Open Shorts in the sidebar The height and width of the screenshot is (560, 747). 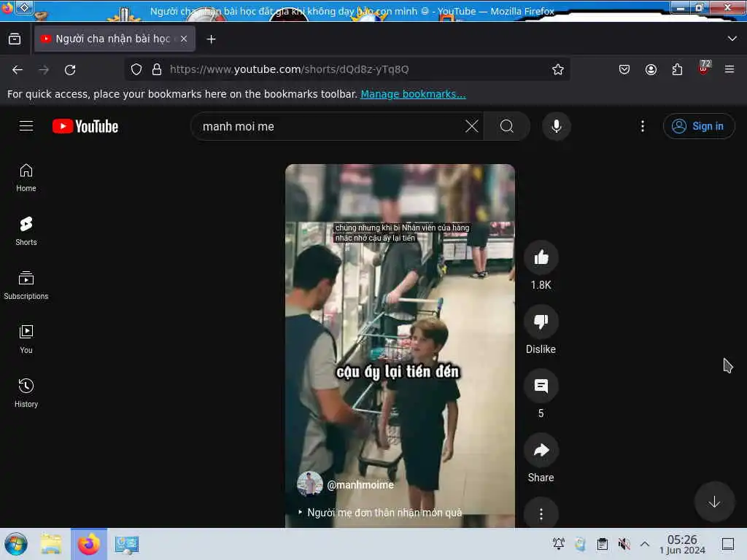click(26, 231)
